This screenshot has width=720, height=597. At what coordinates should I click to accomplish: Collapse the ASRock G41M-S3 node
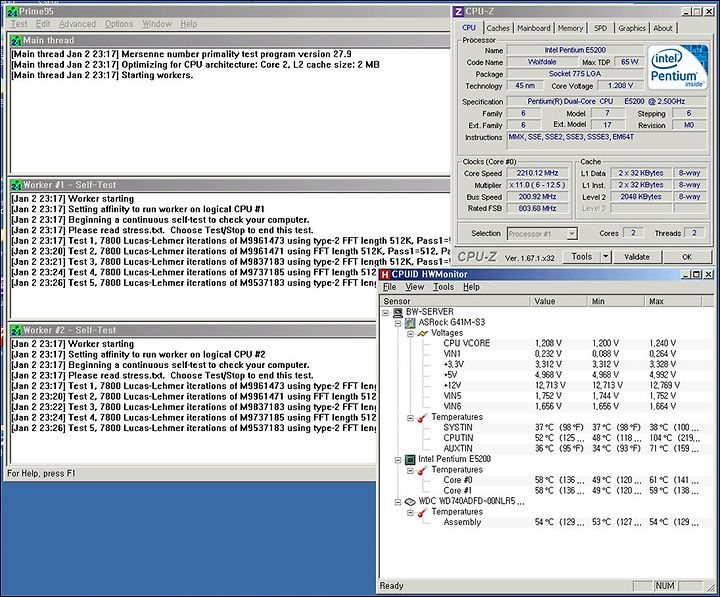(x=398, y=323)
